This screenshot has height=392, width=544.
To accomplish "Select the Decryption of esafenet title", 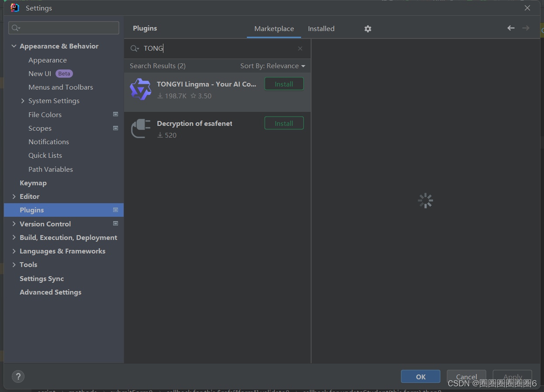I will point(194,124).
